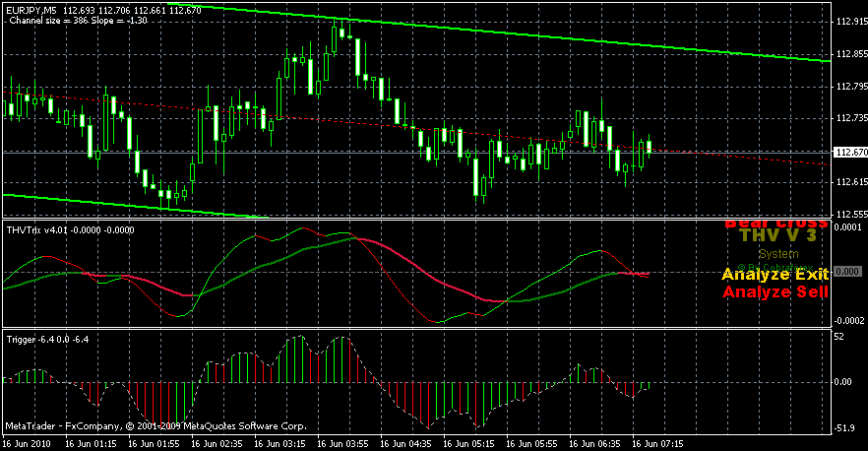Click the green 'System' label
The height and width of the screenshot is (451, 868).
pos(778,254)
